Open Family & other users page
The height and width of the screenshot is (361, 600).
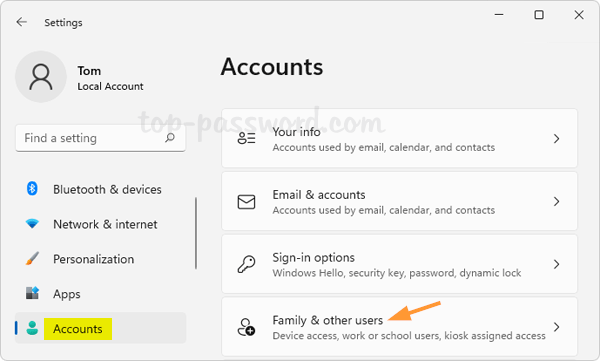point(399,327)
